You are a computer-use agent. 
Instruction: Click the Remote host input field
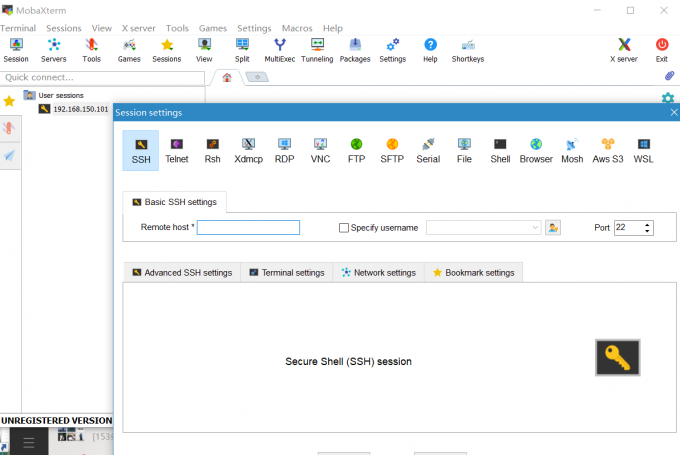[x=248, y=228]
